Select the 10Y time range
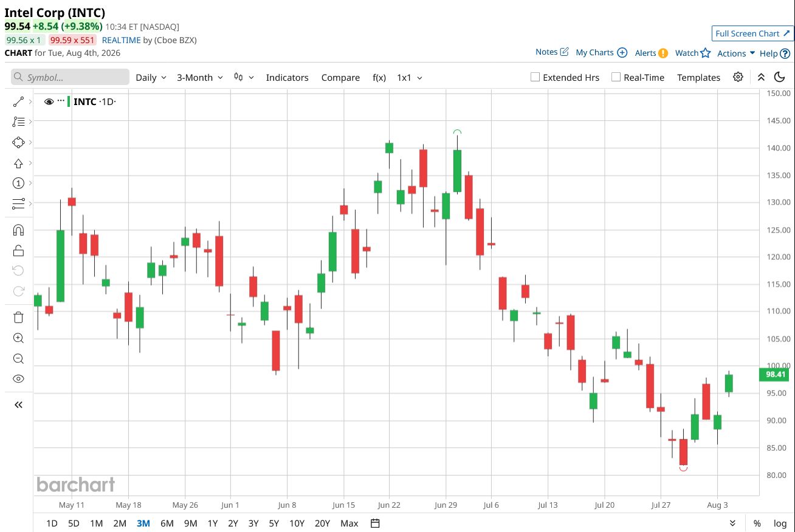The height and width of the screenshot is (532, 795). 297,523
